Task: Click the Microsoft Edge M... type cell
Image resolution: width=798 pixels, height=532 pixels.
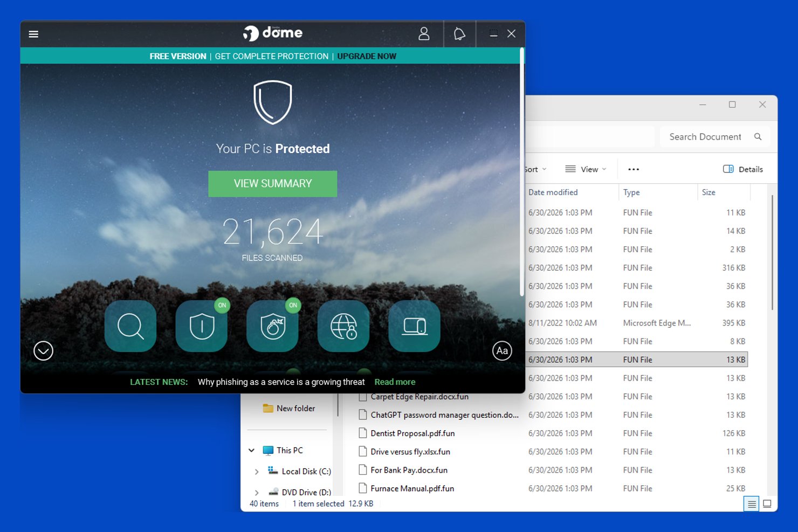Action: (x=657, y=323)
